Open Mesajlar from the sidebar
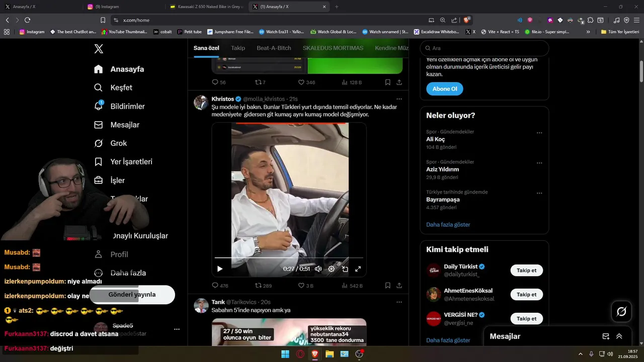 [117, 125]
